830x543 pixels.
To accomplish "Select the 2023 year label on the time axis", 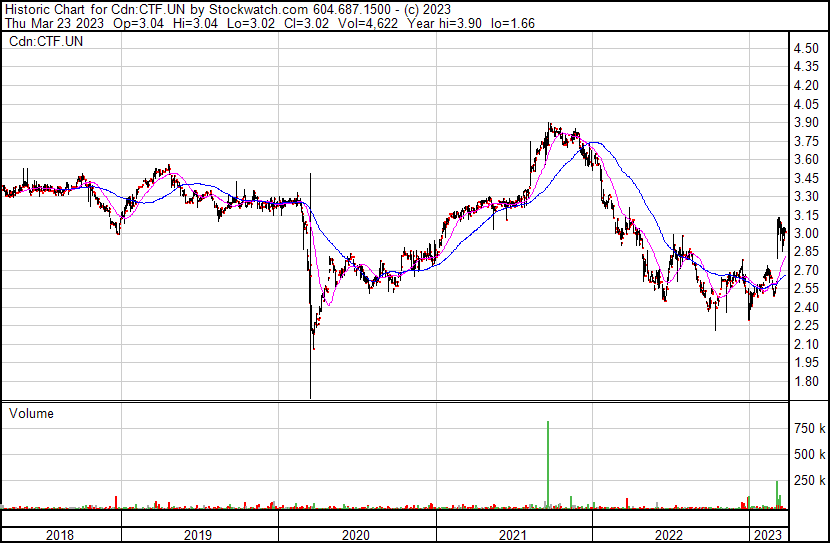I will [768, 536].
